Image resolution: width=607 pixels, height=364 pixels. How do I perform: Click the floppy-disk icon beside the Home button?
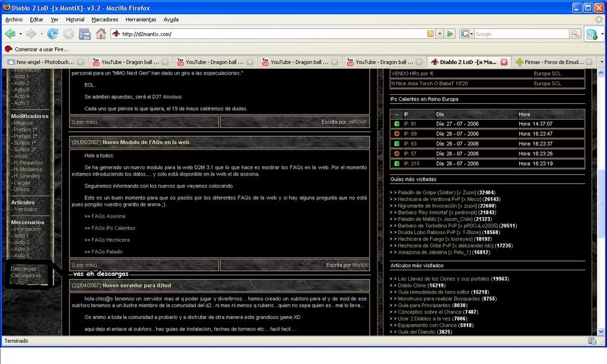84,34
